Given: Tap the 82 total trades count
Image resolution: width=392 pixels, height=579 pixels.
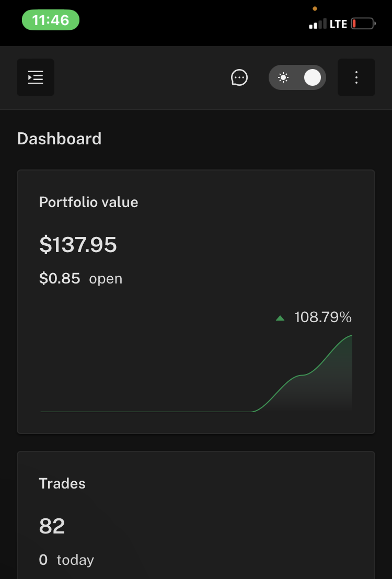Looking at the screenshot, I should 52,526.
